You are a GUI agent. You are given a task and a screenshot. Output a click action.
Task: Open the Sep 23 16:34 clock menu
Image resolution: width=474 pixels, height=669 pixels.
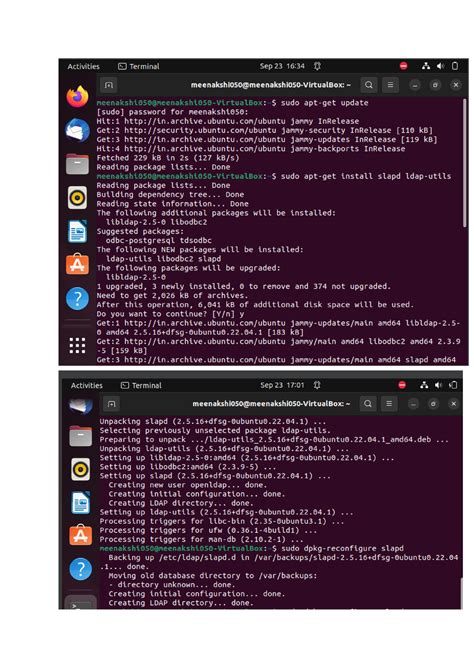coord(282,66)
